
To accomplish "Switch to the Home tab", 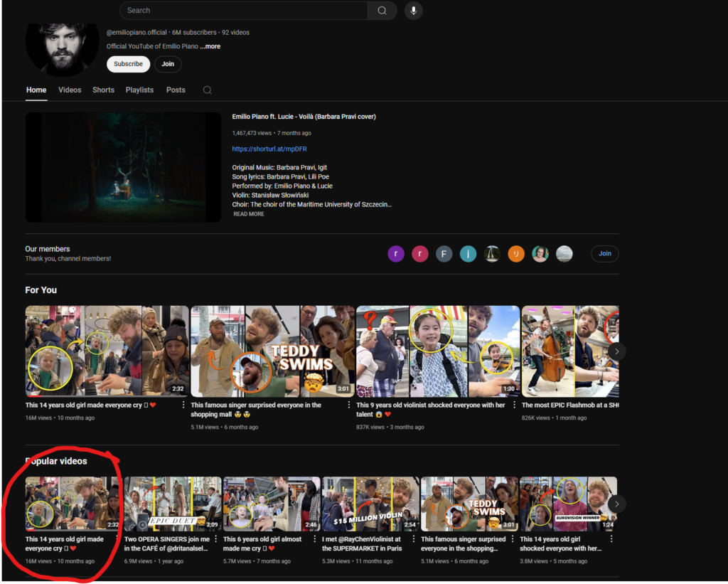I will click(36, 90).
